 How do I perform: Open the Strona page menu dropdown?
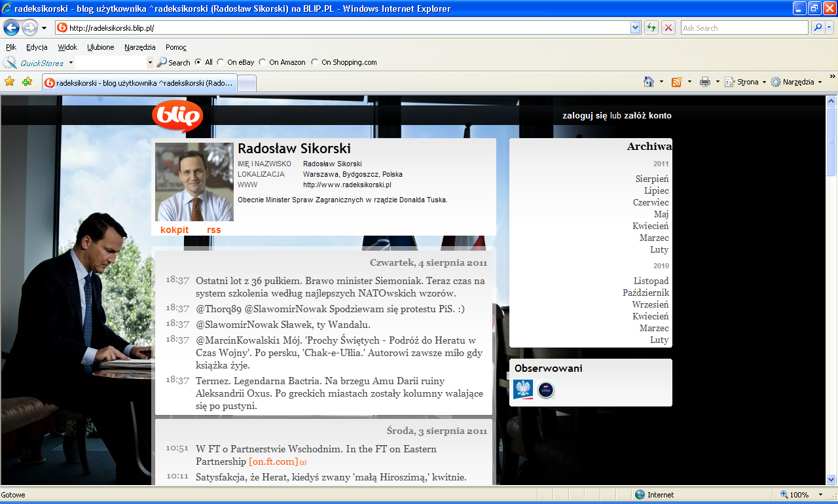[746, 82]
